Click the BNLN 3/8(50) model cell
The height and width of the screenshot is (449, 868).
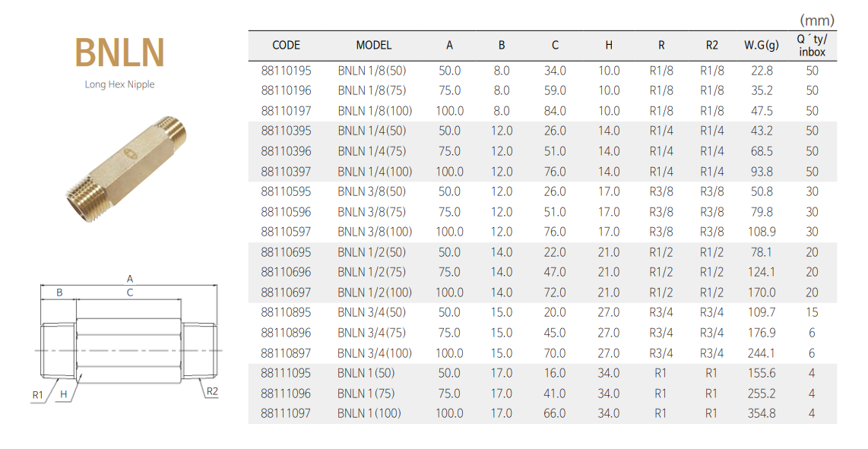coord(372,191)
